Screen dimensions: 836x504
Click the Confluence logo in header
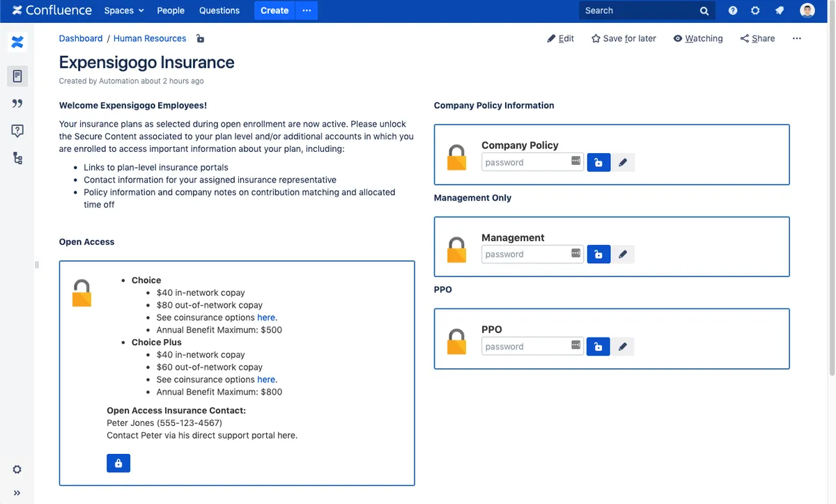click(x=52, y=10)
